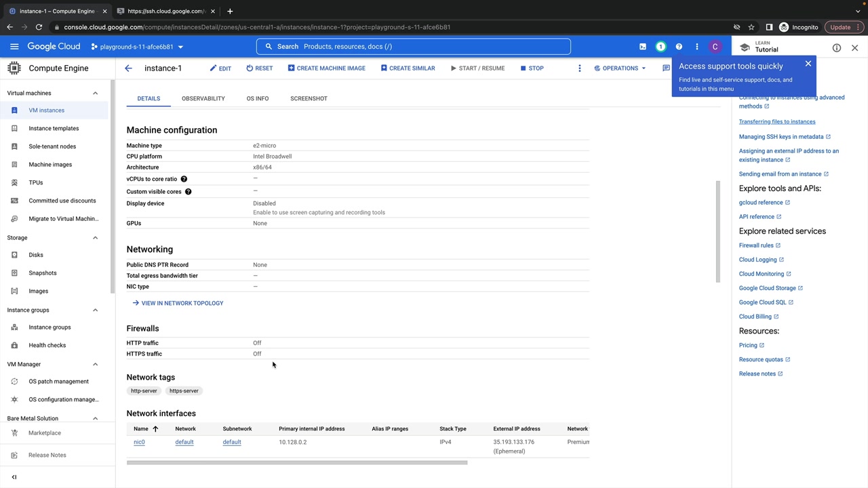
Task: Show help for Custom visible cores
Action: (188, 192)
